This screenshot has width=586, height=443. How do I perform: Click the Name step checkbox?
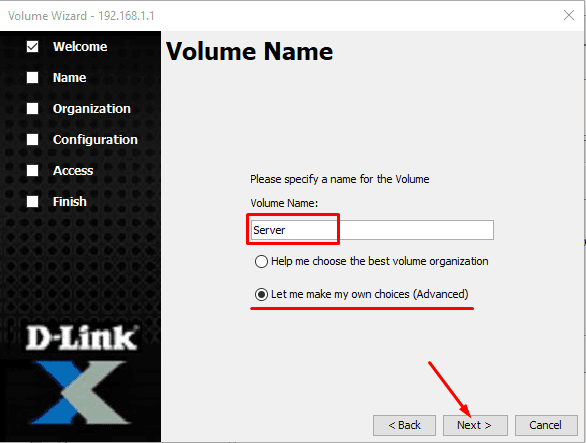click(33, 77)
